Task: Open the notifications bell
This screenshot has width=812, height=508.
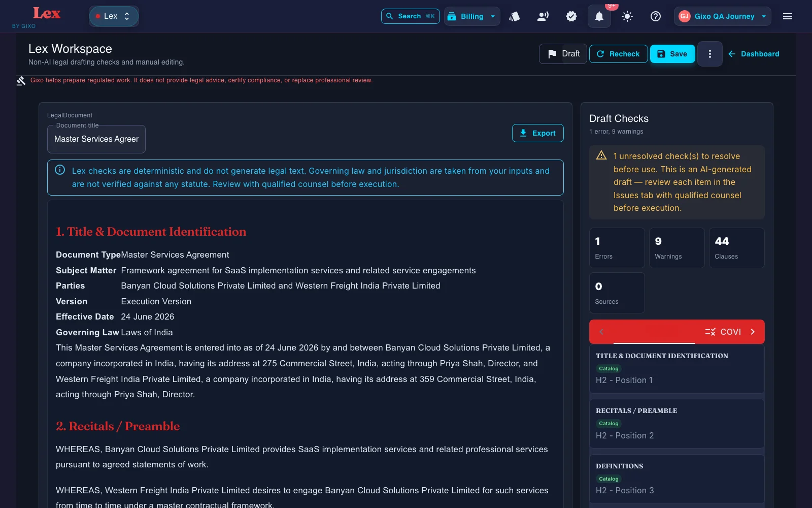Action: pyautogui.click(x=599, y=16)
